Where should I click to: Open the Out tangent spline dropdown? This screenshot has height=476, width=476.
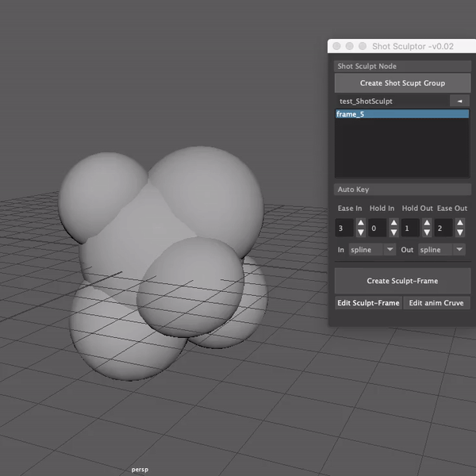(x=442, y=250)
